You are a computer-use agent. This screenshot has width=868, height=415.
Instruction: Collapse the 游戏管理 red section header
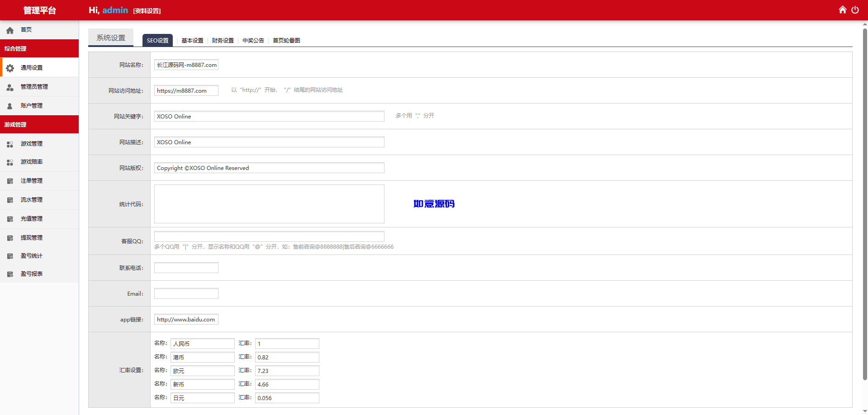click(x=39, y=124)
